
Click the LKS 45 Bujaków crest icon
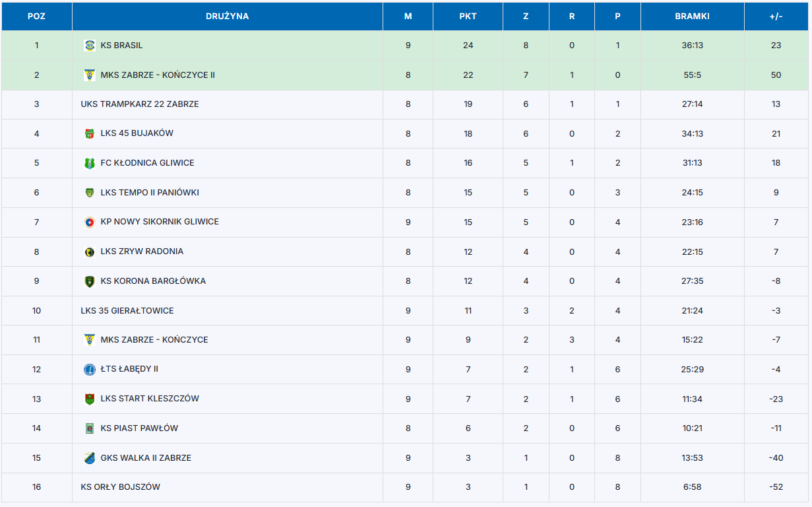(x=90, y=134)
